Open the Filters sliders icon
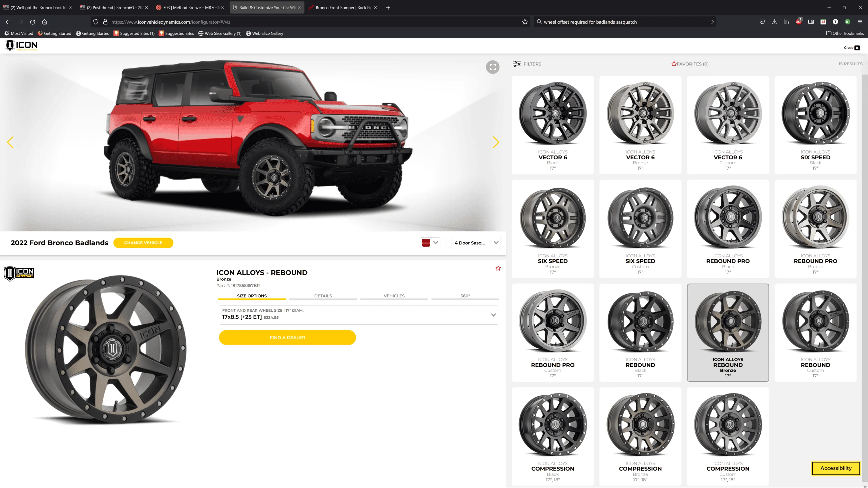This screenshot has height=488, width=868. [x=516, y=64]
